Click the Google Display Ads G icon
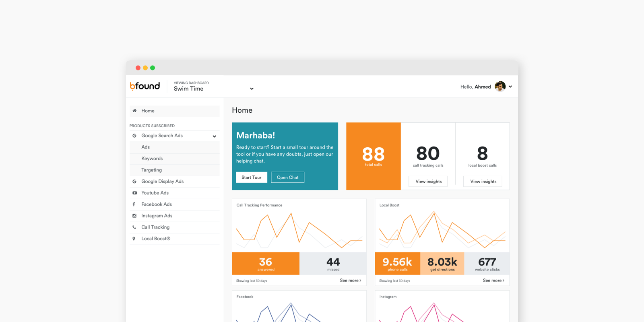The image size is (644, 322). tap(134, 182)
